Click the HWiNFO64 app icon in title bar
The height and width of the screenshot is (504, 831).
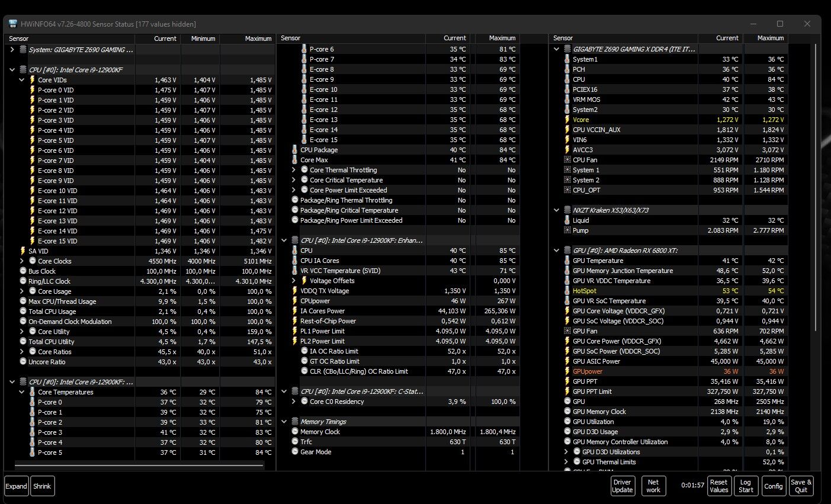(x=13, y=24)
